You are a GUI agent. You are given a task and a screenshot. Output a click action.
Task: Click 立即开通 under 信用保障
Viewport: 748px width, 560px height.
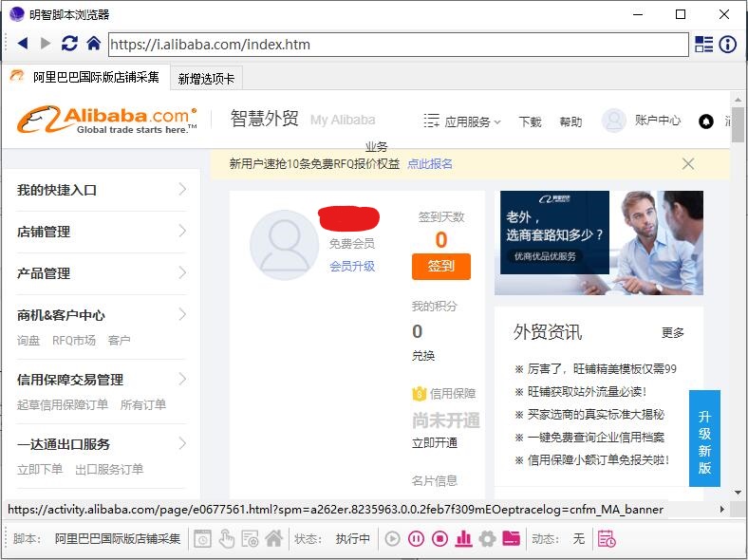point(435,443)
